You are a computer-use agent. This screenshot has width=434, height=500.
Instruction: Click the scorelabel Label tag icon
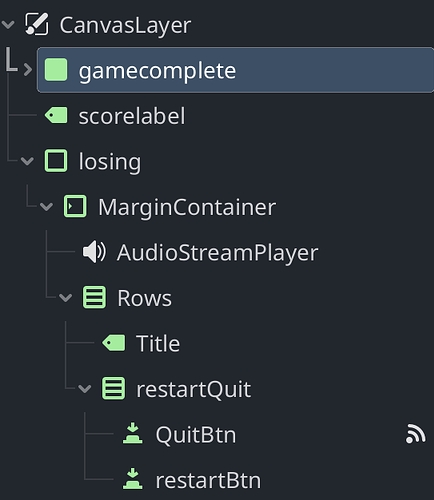click(x=56, y=115)
